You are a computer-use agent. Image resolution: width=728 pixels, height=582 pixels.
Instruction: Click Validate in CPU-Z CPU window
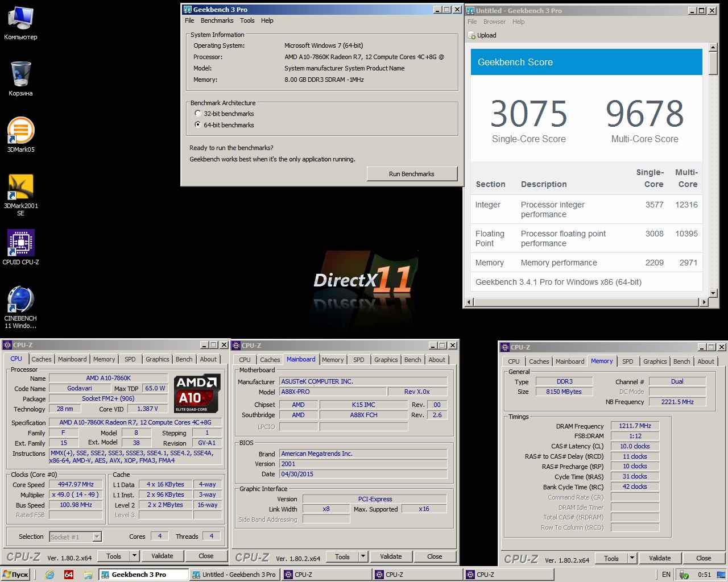[162, 556]
